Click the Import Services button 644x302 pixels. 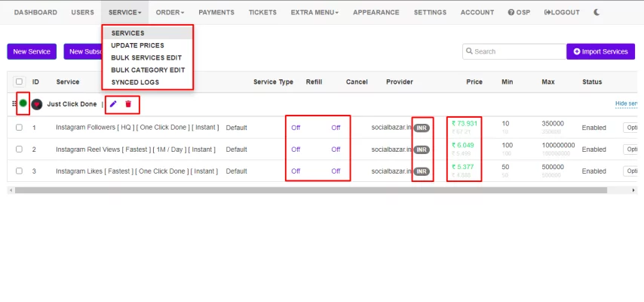(x=600, y=51)
